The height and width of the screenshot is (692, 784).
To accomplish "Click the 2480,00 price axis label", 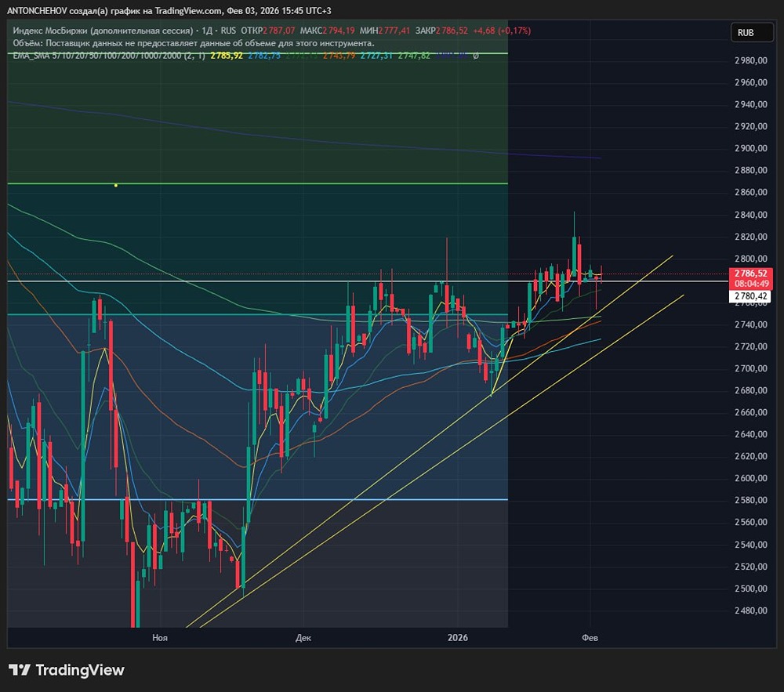I will (751, 610).
